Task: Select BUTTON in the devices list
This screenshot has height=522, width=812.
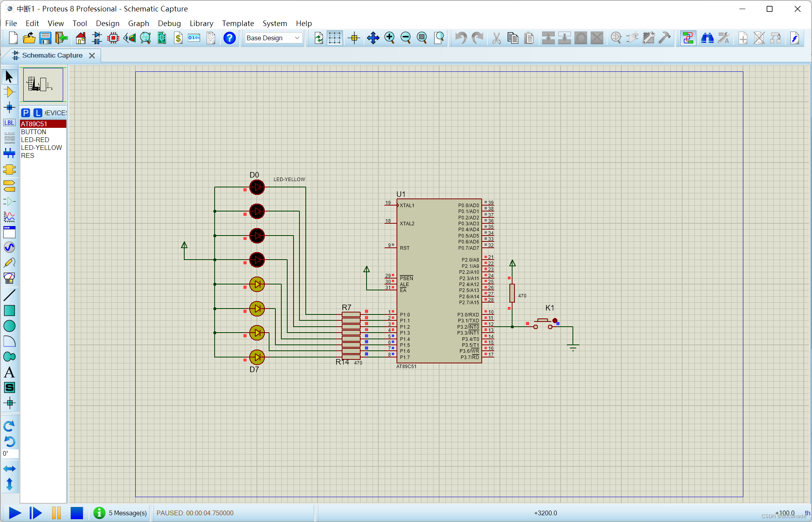Action: tap(43, 132)
